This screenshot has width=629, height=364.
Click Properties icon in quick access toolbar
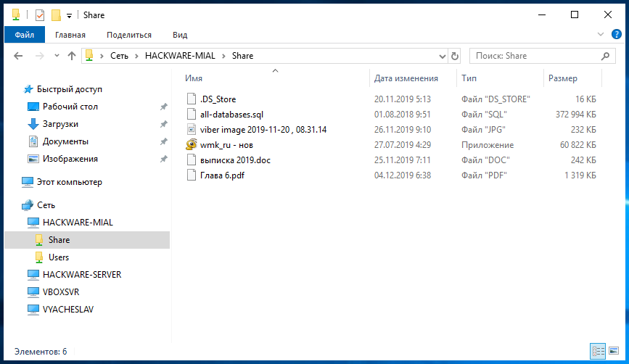[40, 15]
